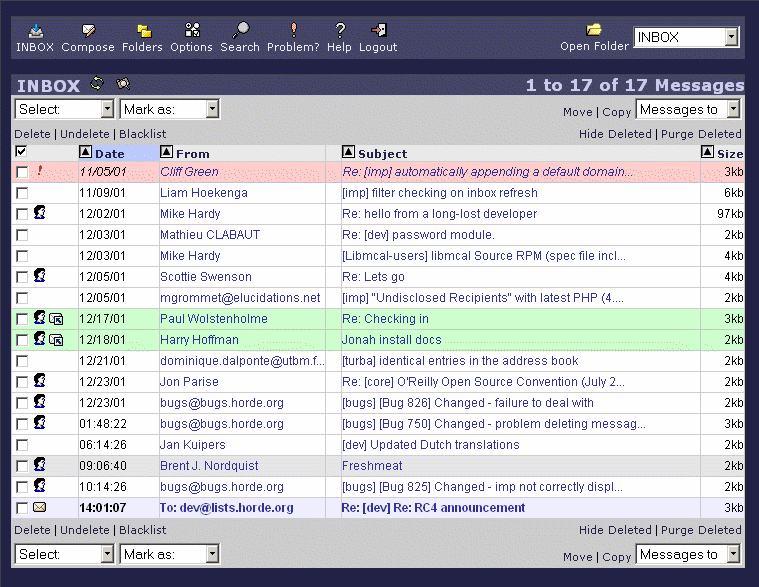759x587 pixels.
Task: Open the bottom Select: dropdown
Action: click(64, 554)
